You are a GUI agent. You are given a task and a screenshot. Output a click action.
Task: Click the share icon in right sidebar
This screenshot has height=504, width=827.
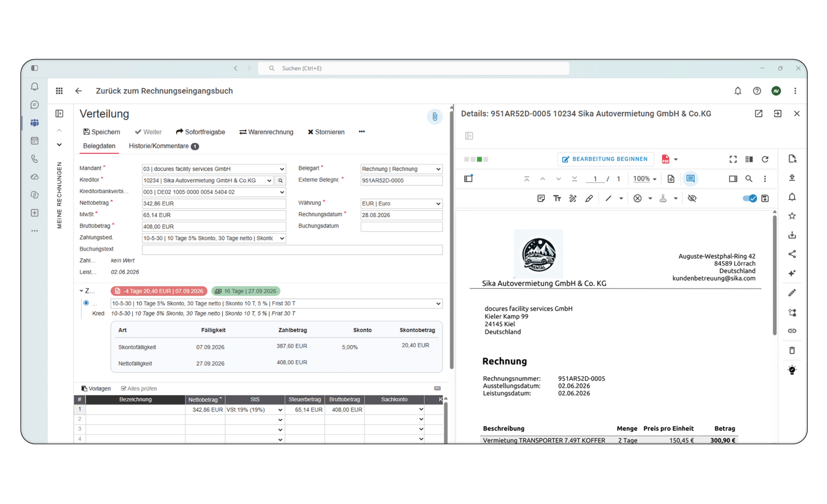[x=792, y=254]
